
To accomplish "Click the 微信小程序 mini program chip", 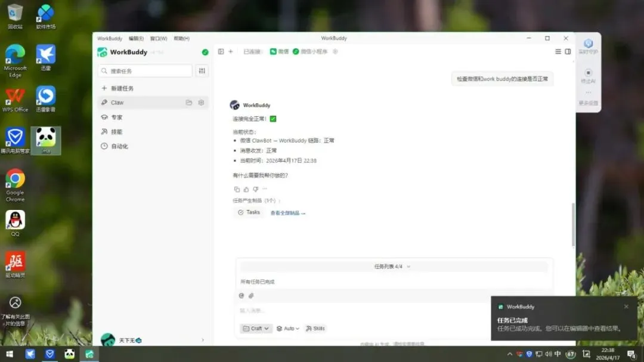I will point(310,51).
